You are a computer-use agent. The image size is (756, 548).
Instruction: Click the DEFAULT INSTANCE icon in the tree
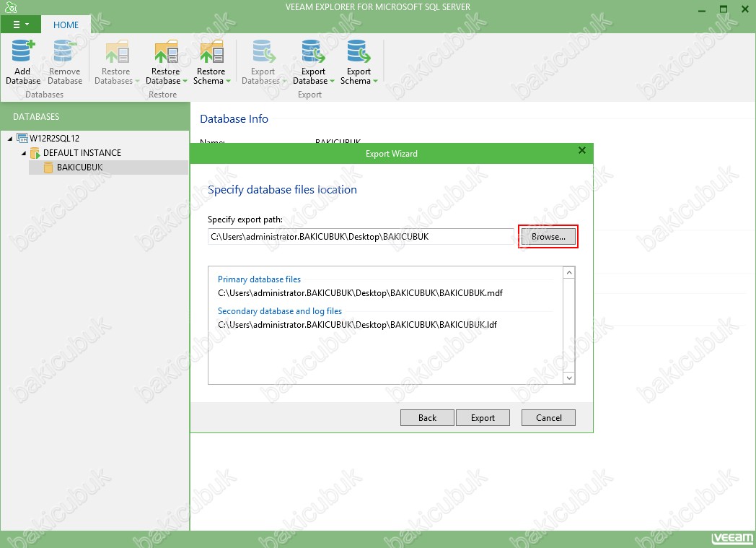coord(35,153)
